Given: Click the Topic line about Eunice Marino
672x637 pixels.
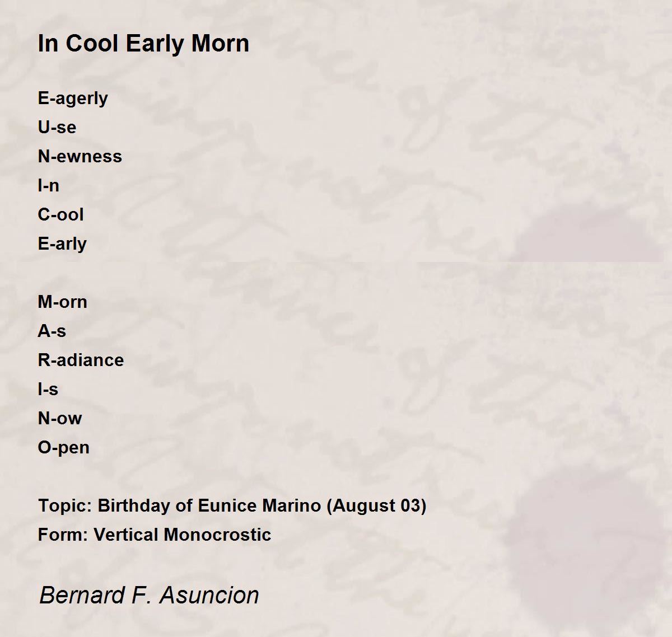Looking at the screenshot, I should pos(232,506).
